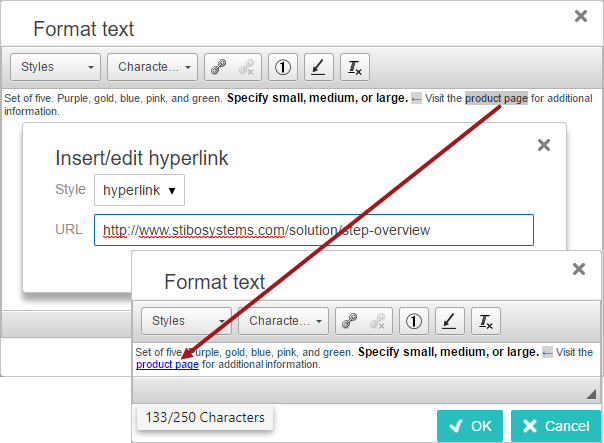Open Styles dropdown in upper Format text toolbar

point(55,67)
